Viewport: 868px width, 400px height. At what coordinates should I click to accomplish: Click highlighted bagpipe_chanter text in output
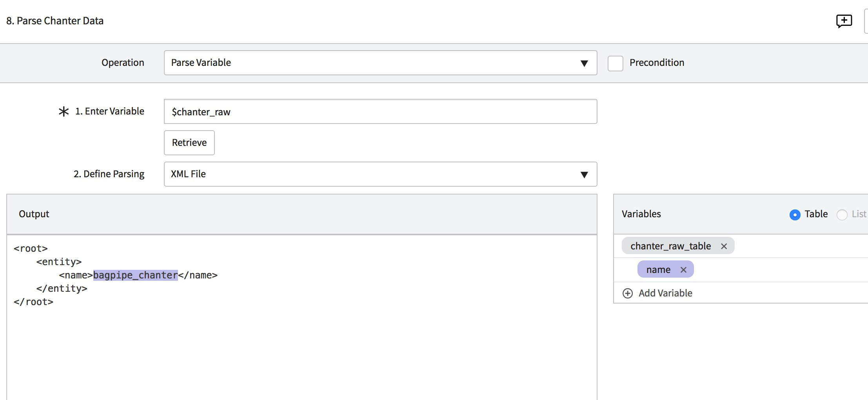pyautogui.click(x=135, y=275)
